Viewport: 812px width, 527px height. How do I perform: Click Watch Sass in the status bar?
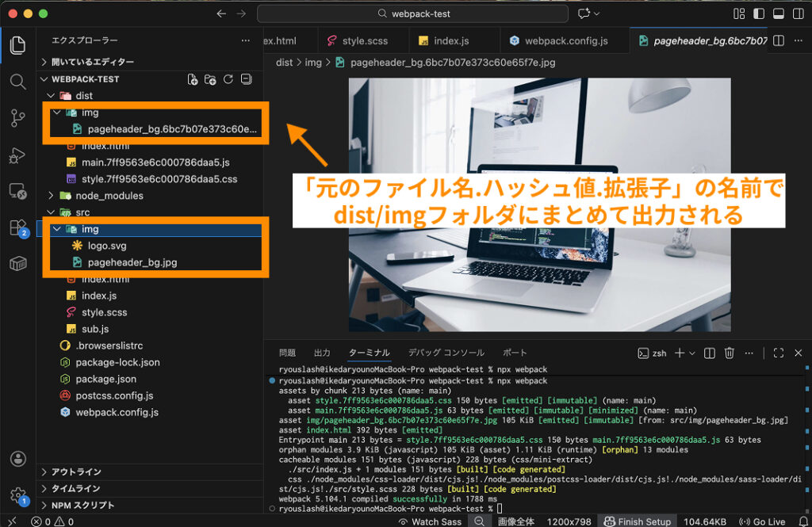tap(431, 521)
